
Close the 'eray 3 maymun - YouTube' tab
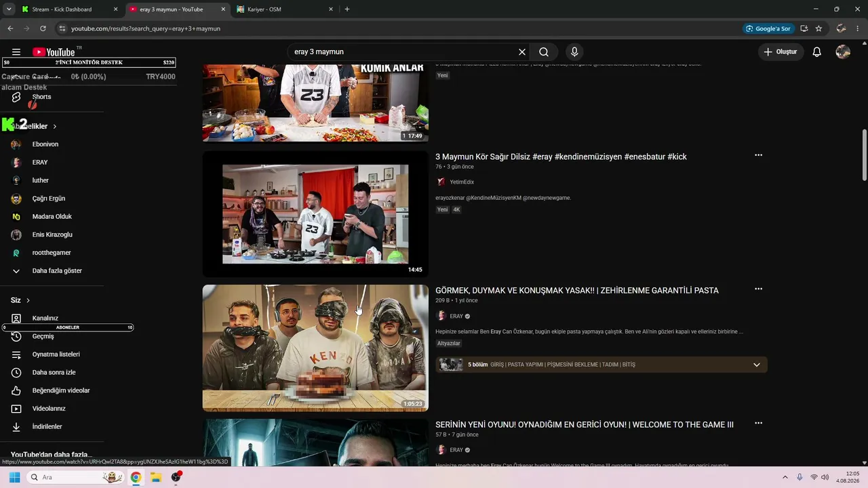pos(223,9)
